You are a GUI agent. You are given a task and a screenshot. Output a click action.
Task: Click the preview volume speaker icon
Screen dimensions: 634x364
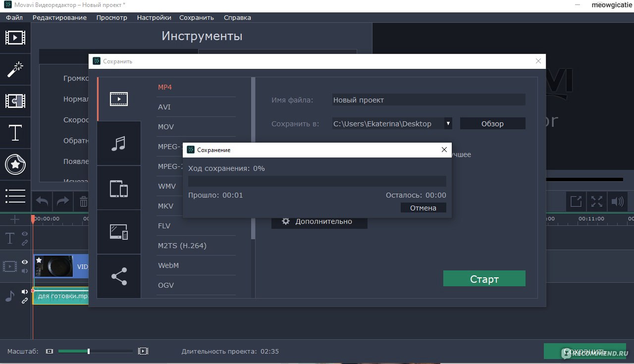[x=617, y=202]
